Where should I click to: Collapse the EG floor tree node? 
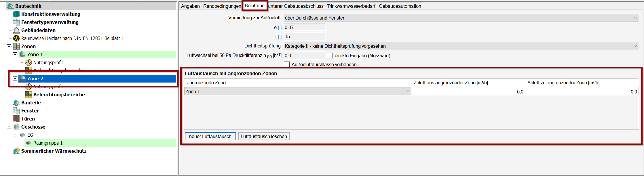pyautogui.click(x=15, y=135)
